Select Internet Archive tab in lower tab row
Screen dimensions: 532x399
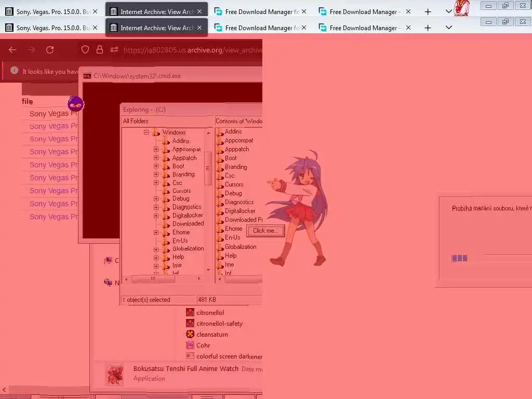point(156,28)
